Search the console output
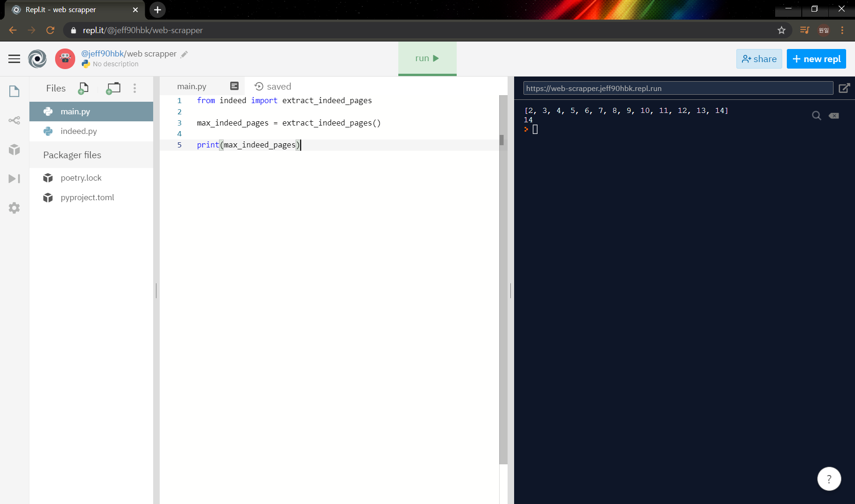Viewport: 855px width, 504px height. pyautogui.click(x=816, y=116)
